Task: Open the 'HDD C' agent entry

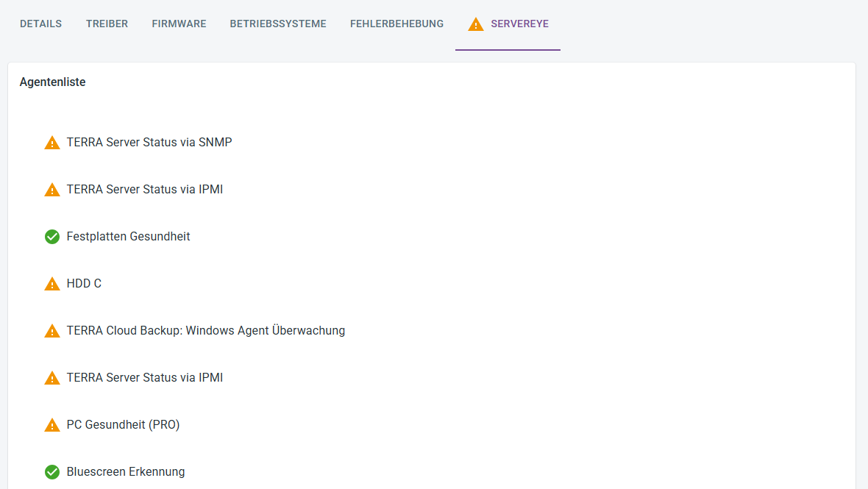Action: (x=84, y=283)
